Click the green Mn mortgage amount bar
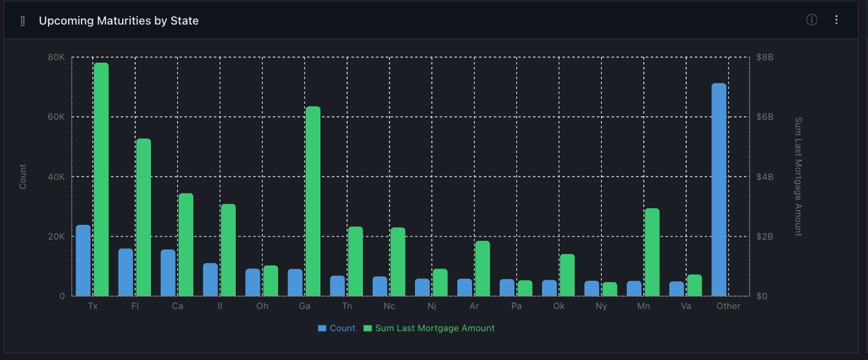The width and height of the screenshot is (868, 360). click(652, 252)
